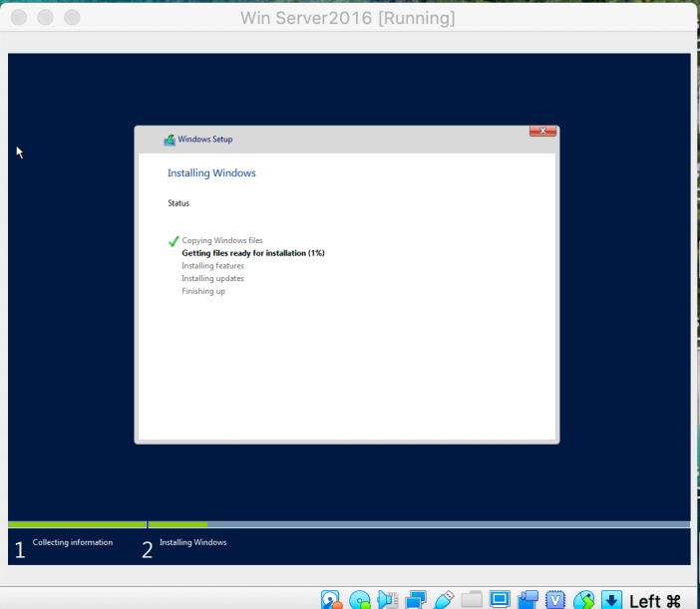Click the virtualization CPU chip icon

click(x=555, y=600)
